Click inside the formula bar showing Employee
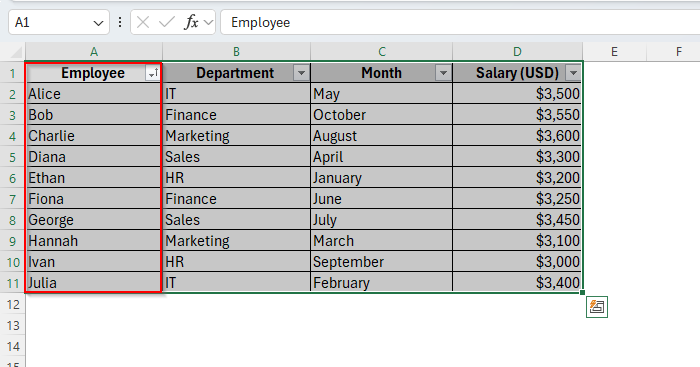The width and height of the screenshot is (700, 367). pyautogui.click(x=460, y=22)
